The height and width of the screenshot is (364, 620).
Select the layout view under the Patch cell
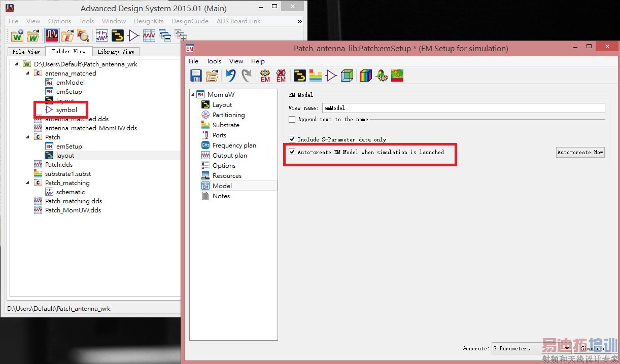pos(65,155)
